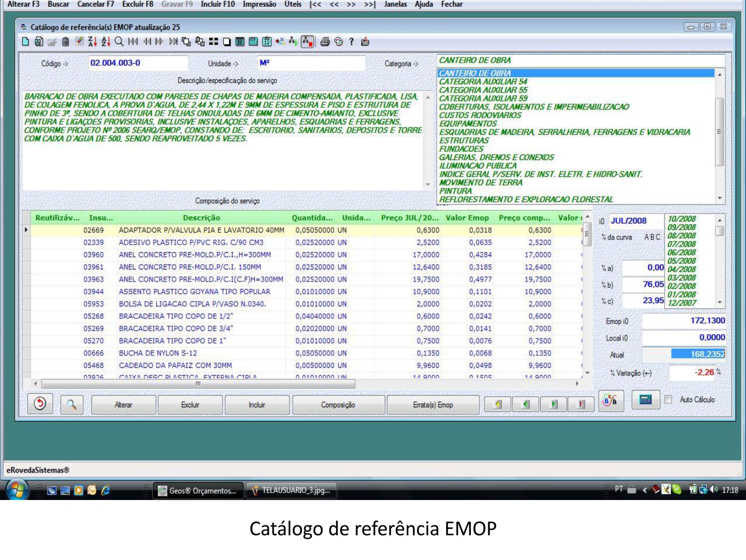Screen dimensions: 746x560
Task: Click the green spreadsheet grid icon
Action: [240, 42]
